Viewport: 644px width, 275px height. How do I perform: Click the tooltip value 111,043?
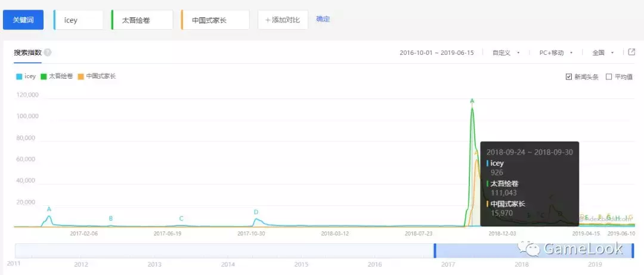pyautogui.click(x=503, y=193)
